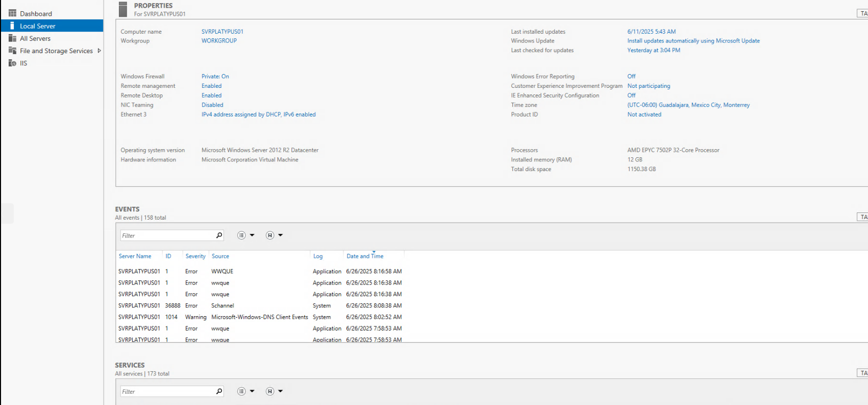Open Remote Desktop Enabled setting link
Viewport: 868px width, 405px height.
[211, 96]
